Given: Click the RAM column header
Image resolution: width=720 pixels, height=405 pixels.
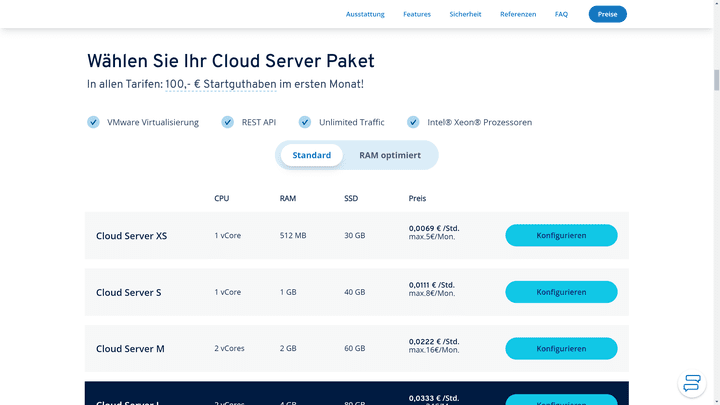Looking at the screenshot, I should coord(288,198).
